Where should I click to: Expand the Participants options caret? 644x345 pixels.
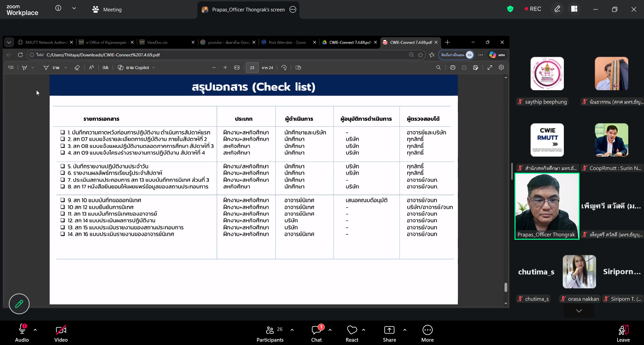[292, 330]
